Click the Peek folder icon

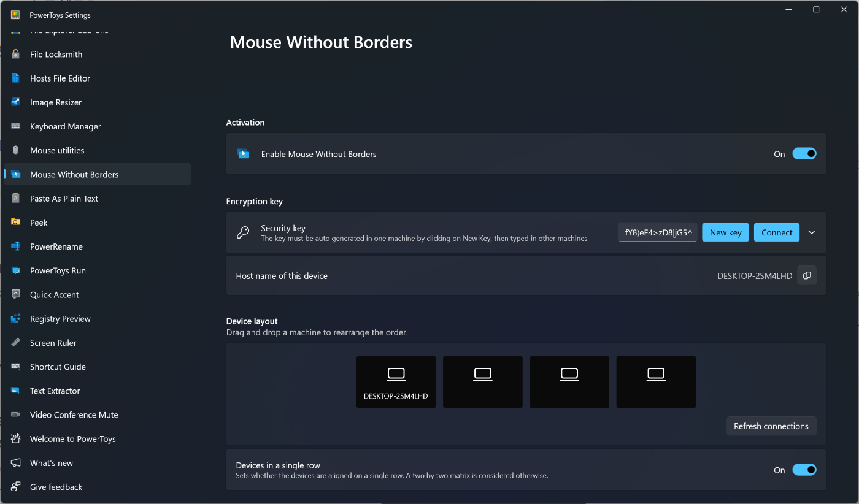16,223
